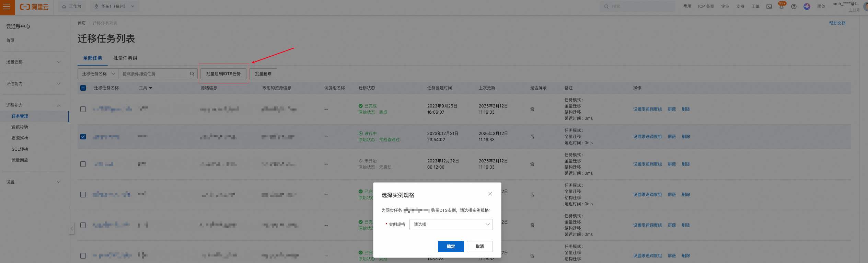Focus the 按照条件搜索任务 input field
The width and height of the screenshot is (868, 263).
(153, 74)
